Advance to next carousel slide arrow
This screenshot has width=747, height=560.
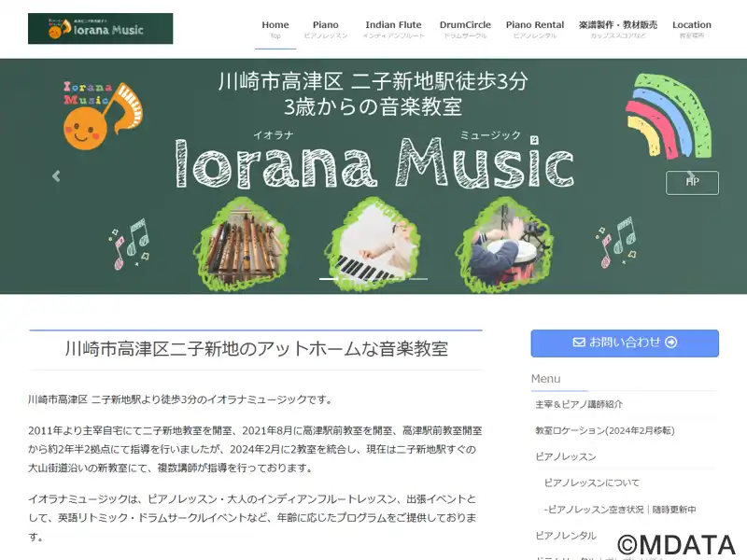point(691,175)
